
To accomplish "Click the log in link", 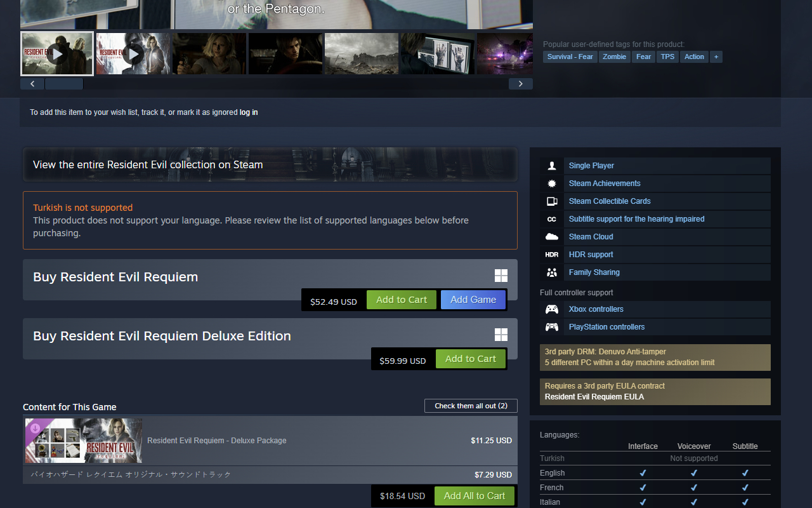I will [249, 112].
